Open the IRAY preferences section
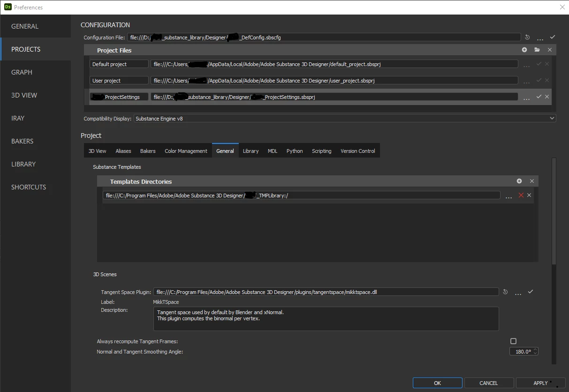Viewport: 569px width, 392px height. [x=35, y=118]
